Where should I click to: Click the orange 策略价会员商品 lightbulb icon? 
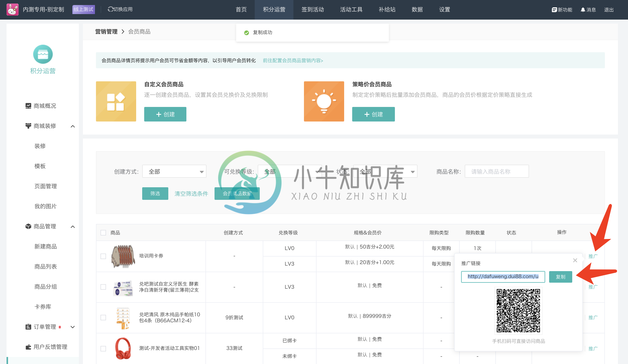point(324,101)
